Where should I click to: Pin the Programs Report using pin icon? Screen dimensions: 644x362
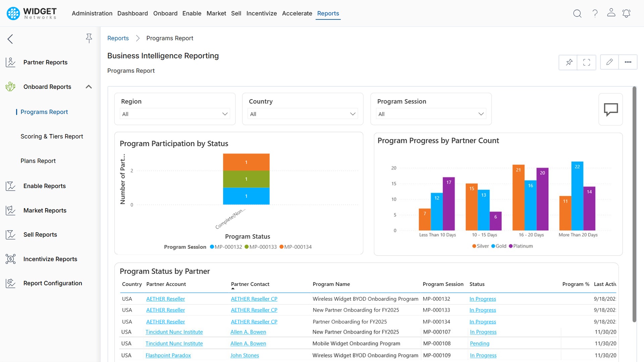coord(568,62)
